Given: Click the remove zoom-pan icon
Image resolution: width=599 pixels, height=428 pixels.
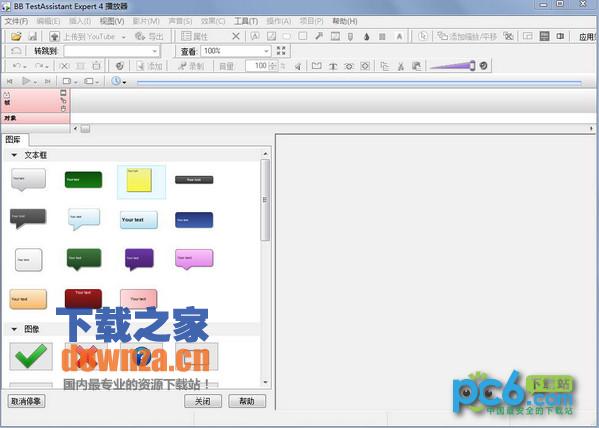Looking at the screenshot, I should click(x=508, y=36).
